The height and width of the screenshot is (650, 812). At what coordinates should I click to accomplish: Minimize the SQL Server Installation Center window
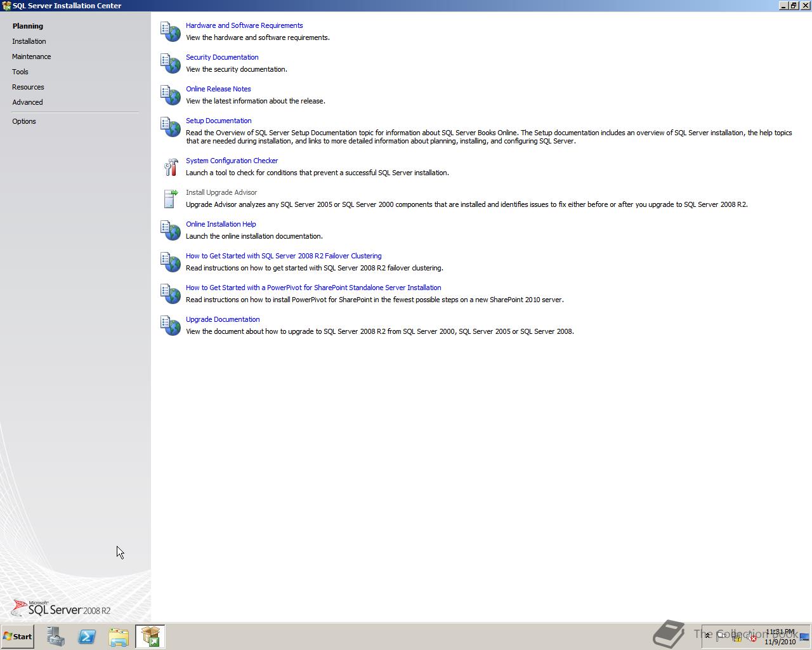(784, 6)
